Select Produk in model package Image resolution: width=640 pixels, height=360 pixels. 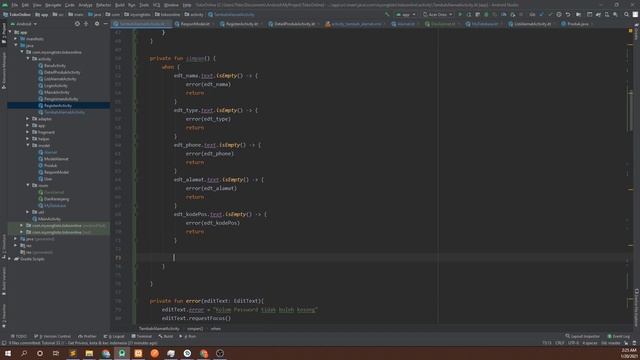(x=51, y=166)
